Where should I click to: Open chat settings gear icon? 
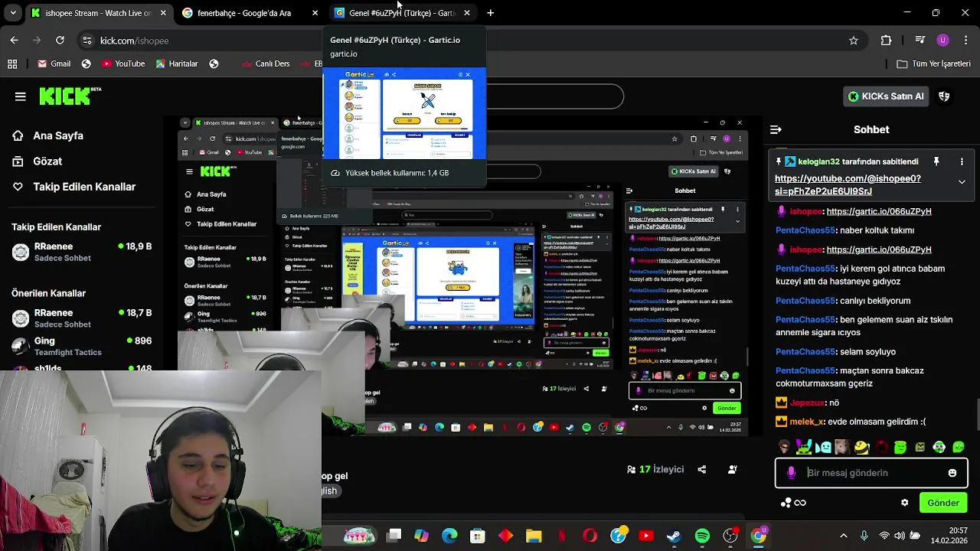(x=904, y=503)
